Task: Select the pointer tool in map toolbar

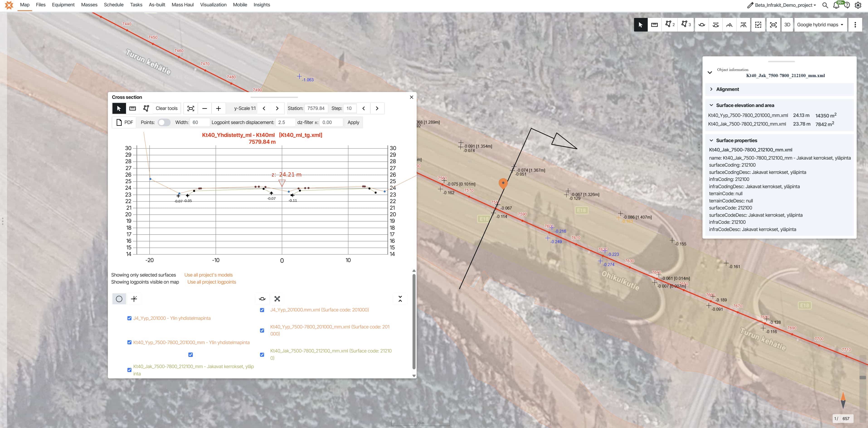Action: 641,25
